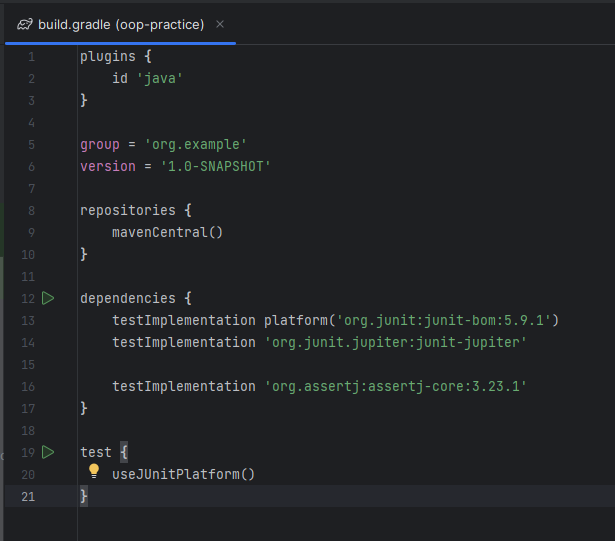615x541 pixels.
Task: Click mavenCentral() on line 9
Action: [x=167, y=232]
